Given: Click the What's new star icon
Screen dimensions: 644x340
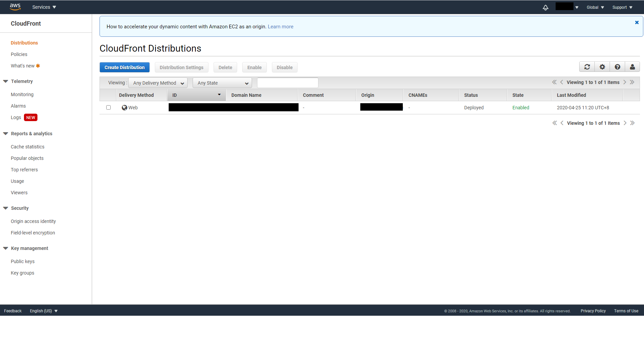Looking at the screenshot, I should tap(38, 66).
